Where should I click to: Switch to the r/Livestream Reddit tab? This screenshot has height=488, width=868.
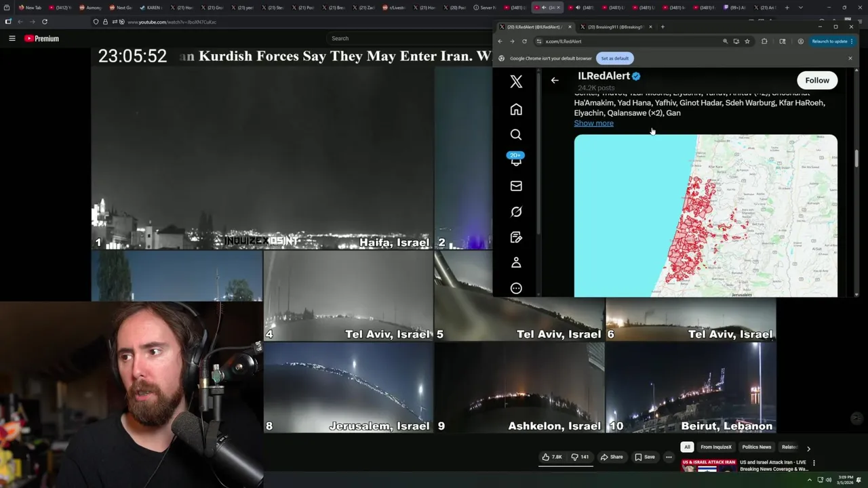click(393, 7)
